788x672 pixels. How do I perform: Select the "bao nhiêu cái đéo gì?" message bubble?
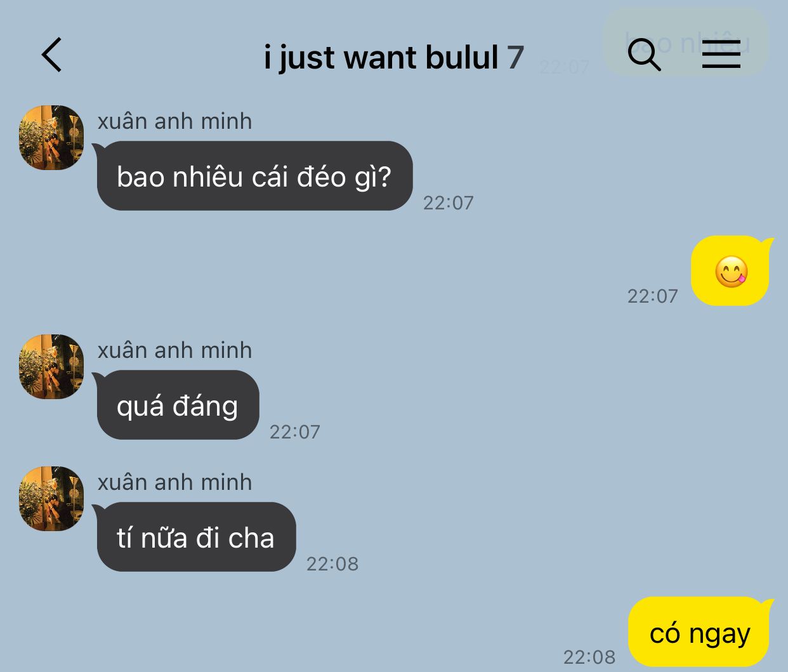[x=254, y=176]
